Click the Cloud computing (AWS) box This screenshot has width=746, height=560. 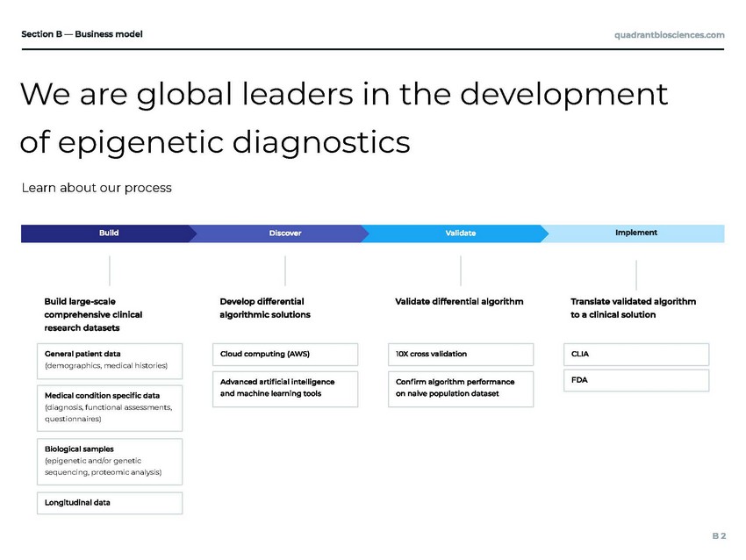(285, 354)
